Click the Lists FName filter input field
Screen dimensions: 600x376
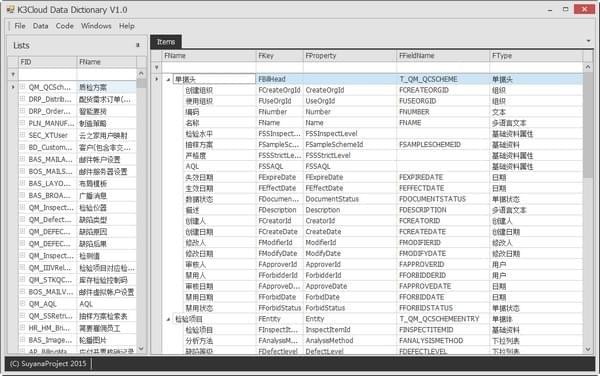pyautogui.click(x=106, y=74)
